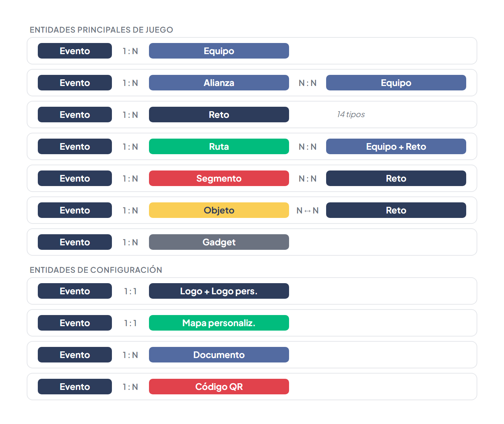Select the red Segmento block
The image size is (504, 424).
coord(219,178)
